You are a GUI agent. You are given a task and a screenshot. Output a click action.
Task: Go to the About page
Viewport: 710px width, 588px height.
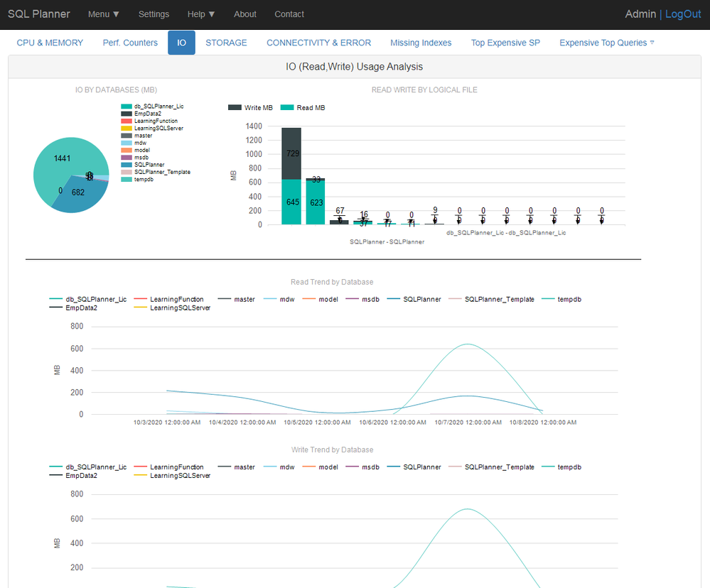point(245,14)
